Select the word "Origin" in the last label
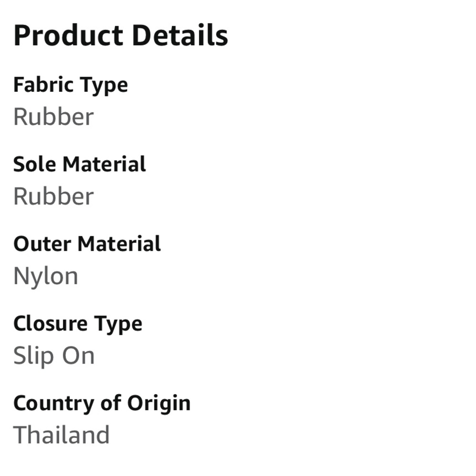The height and width of the screenshot is (476, 476). coord(159,404)
